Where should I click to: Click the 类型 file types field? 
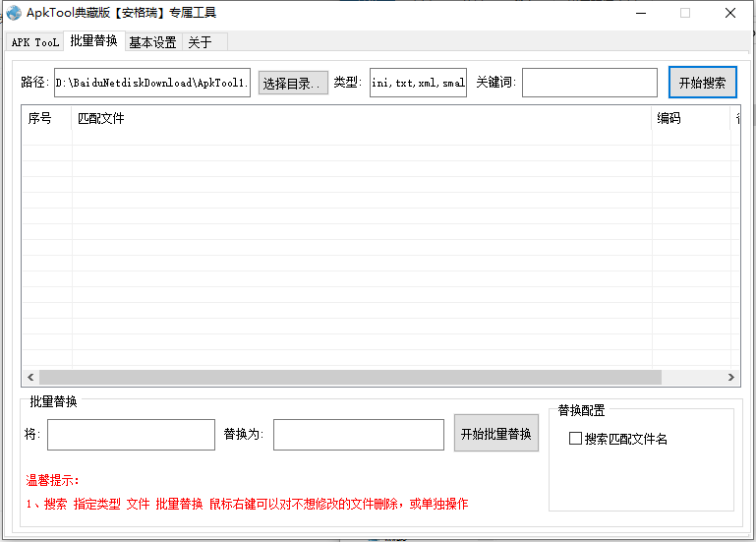[418, 83]
